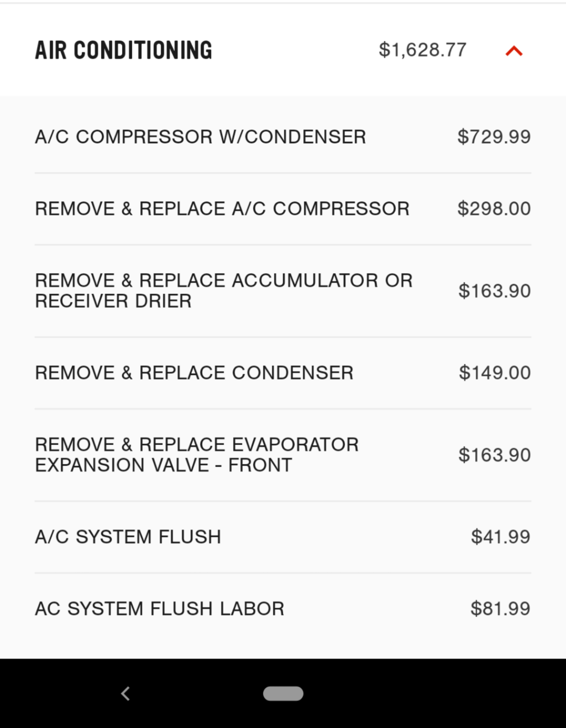Tap the $298.00 labor price
This screenshot has height=728, width=566.
(494, 209)
